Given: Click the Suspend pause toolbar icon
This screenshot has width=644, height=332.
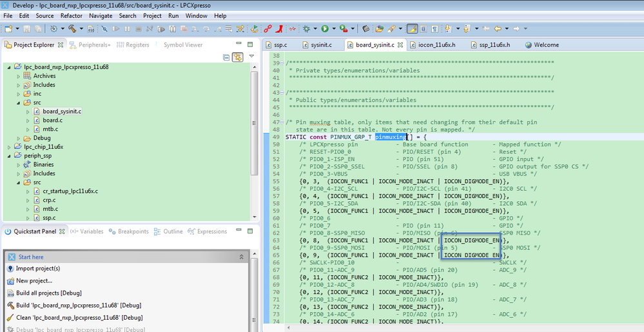Looking at the screenshot, I should click(x=128, y=29).
